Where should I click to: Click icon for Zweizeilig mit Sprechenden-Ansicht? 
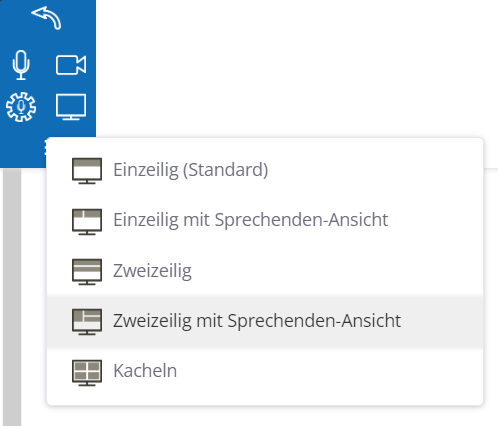(87, 322)
